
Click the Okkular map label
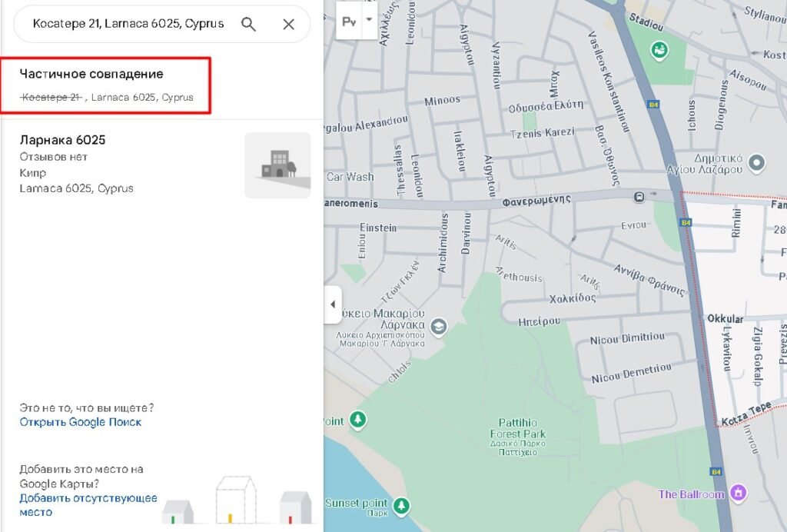(726, 319)
